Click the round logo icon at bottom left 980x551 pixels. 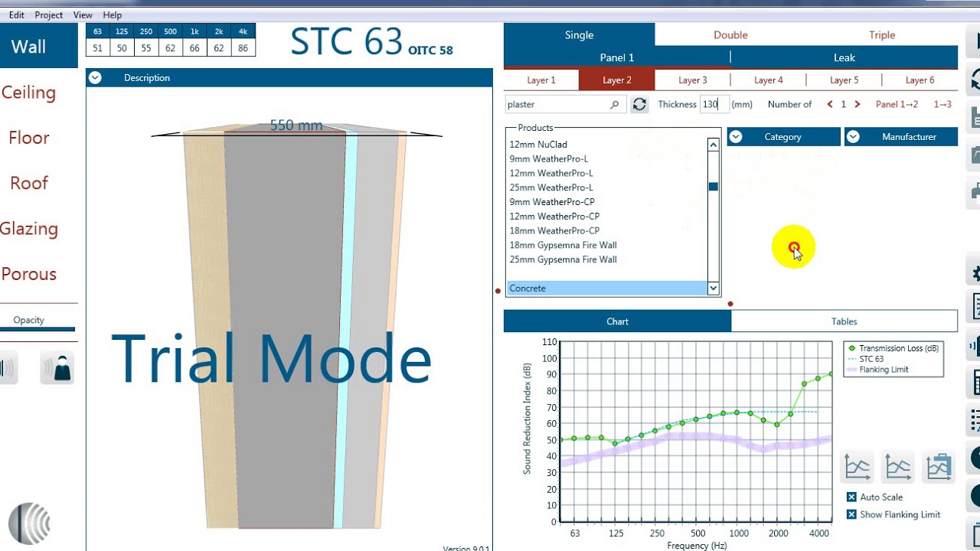click(29, 524)
